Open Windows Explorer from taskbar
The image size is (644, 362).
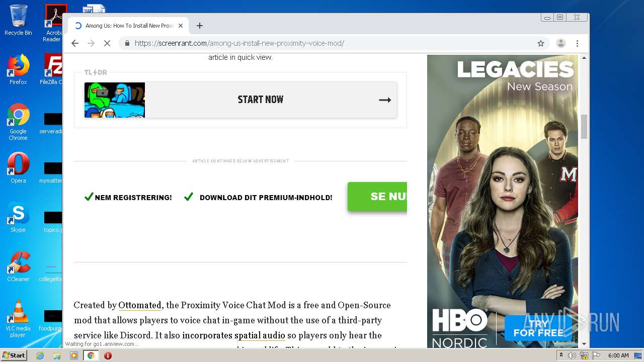[57, 355]
